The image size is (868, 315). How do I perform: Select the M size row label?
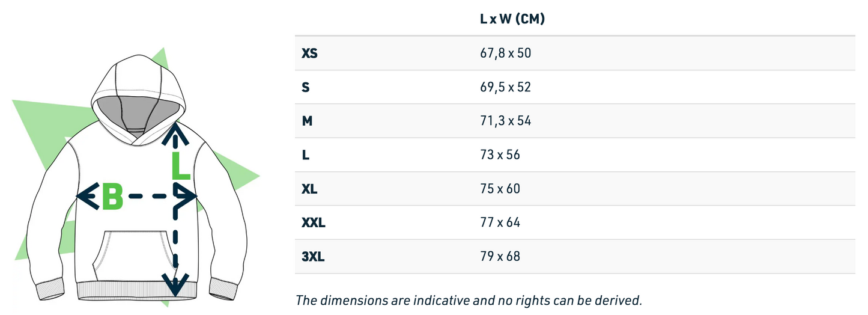[307, 121]
